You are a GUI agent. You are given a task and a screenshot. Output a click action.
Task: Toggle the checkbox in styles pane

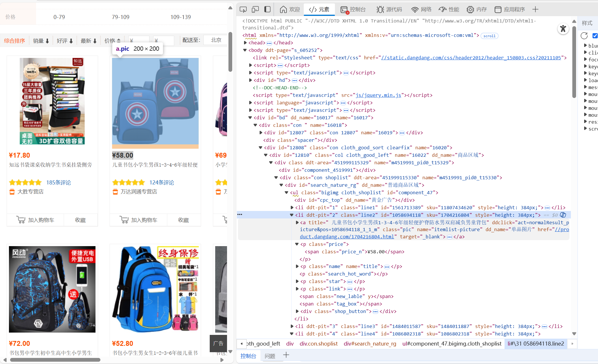(595, 36)
